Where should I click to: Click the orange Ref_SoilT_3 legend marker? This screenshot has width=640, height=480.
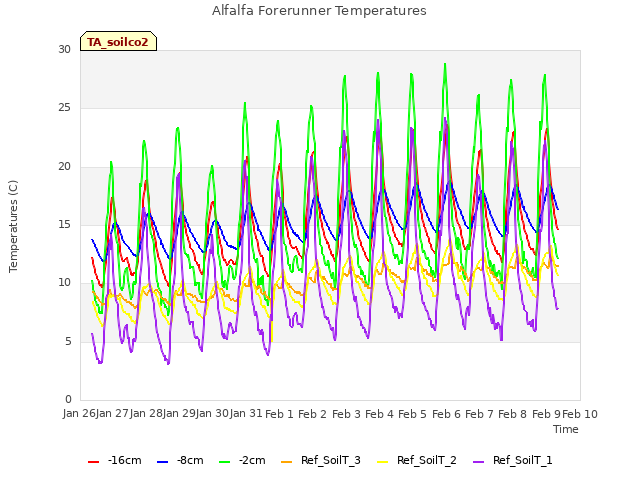tap(287, 462)
